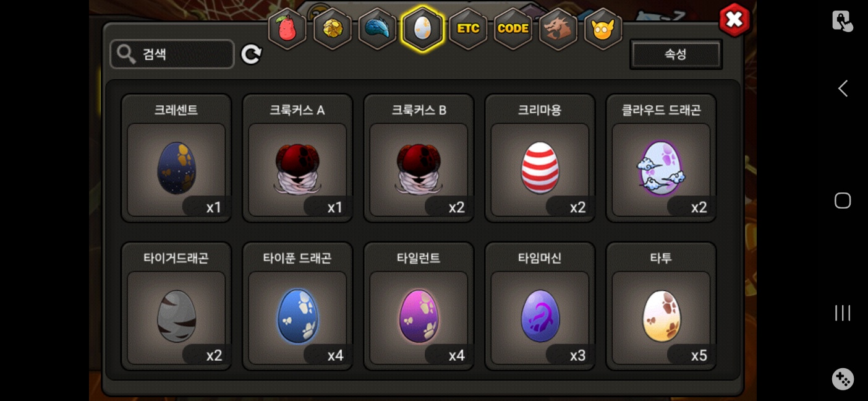Select the yellow horned mask tab

pyautogui.click(x=603, y=28)
